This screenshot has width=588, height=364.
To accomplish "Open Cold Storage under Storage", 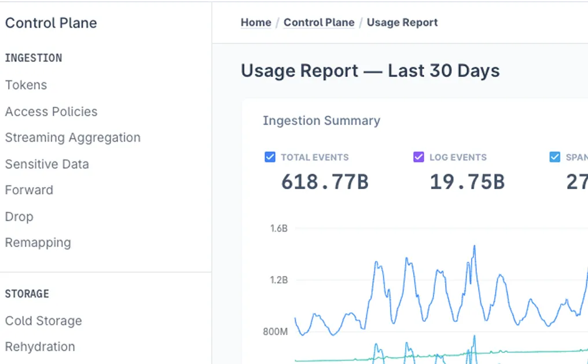I will point(43,321).
